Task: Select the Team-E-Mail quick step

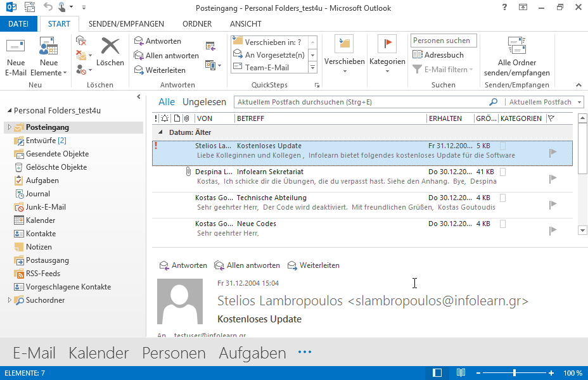Action: tap(269, 68)
